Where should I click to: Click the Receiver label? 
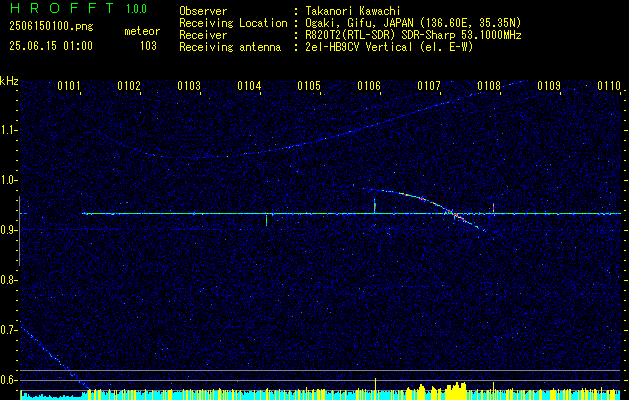203,35
